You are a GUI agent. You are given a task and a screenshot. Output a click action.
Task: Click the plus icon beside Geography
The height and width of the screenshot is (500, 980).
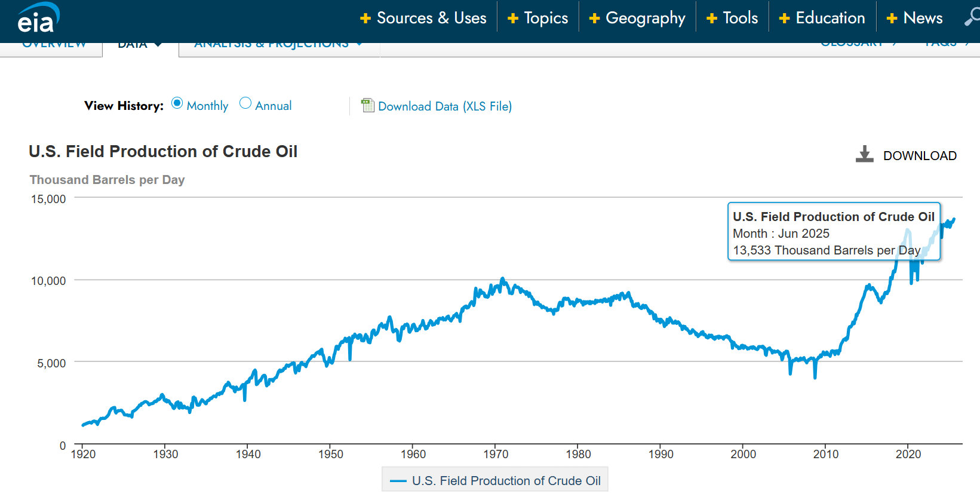(x=594, y=19)
